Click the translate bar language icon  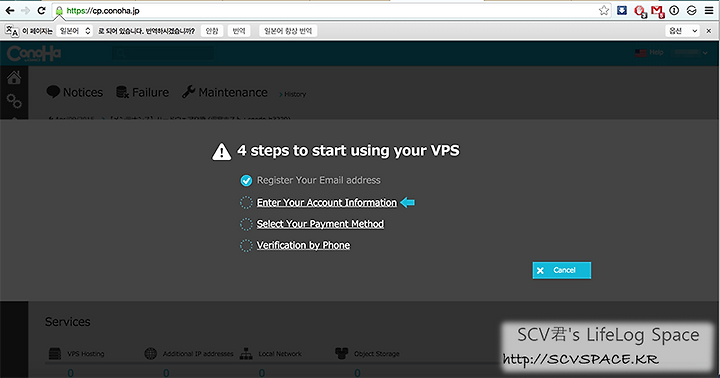pyautogui.click(x=12, y=31)
